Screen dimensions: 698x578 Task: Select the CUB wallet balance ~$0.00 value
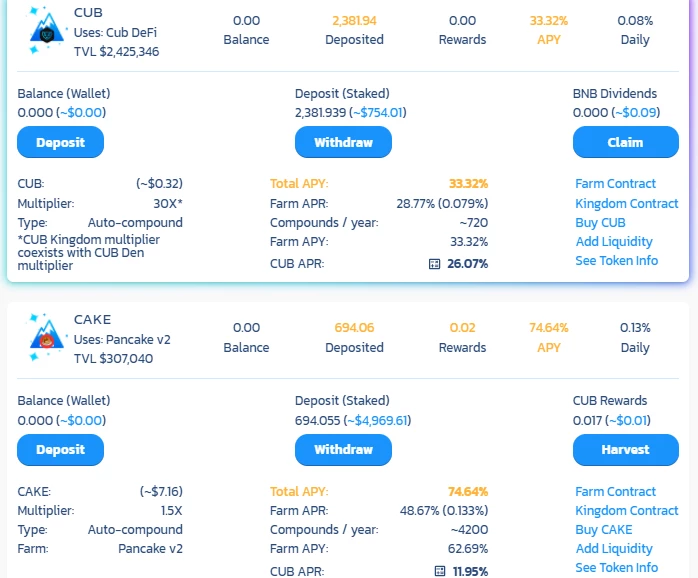(x=81, y=112)
